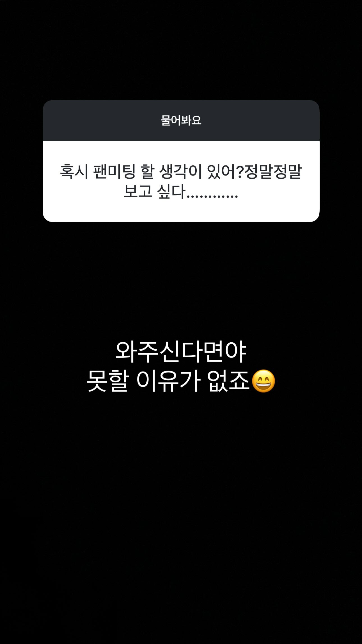Click the dark header bar of the sticker

(181, 120)
